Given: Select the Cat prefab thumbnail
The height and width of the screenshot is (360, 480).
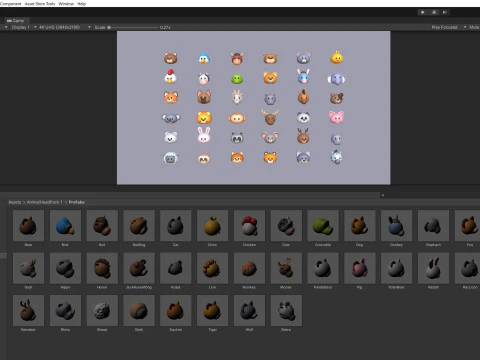Looking at the screenshot, I should coord(176,226).
